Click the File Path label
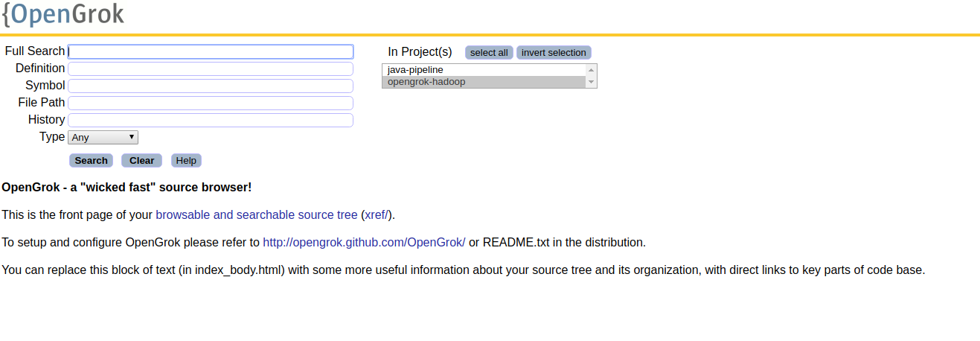This screenshot has height=341, width=980. tap(42, 103)
